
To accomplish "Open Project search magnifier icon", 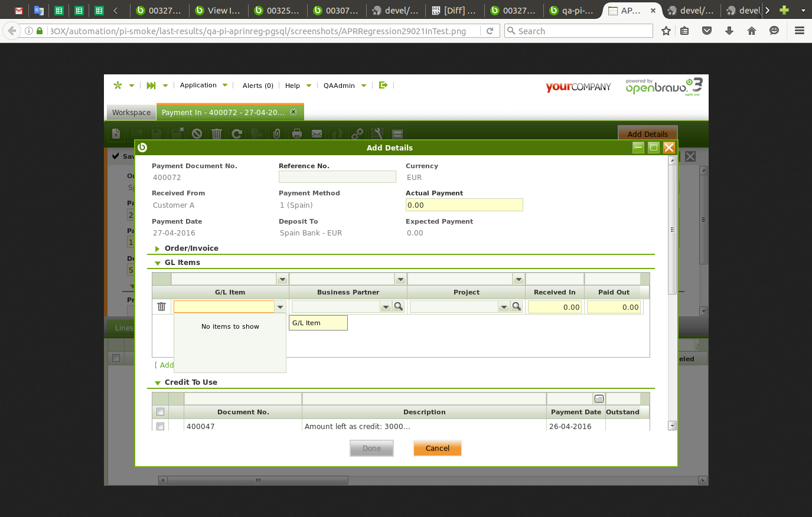I will click(517, 306).
